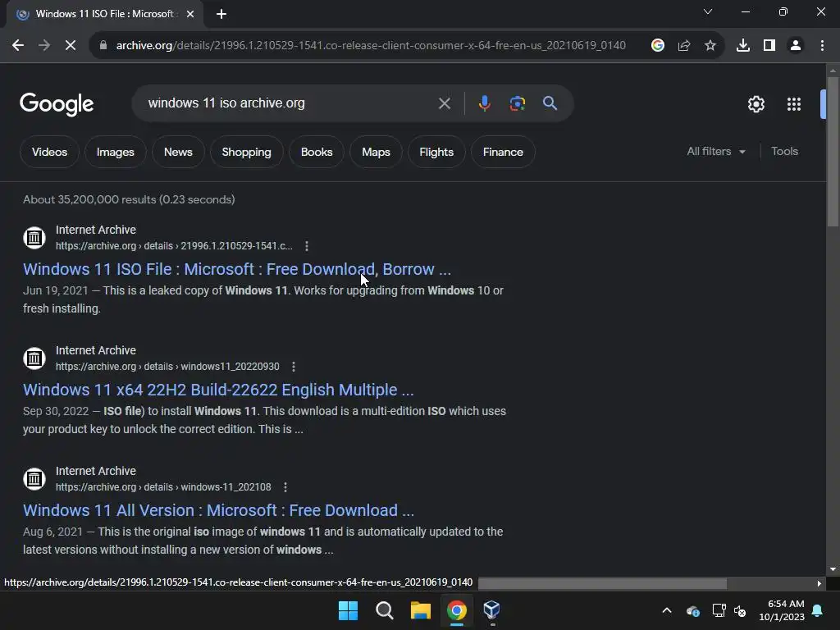Open Google quick settings gear
Screen dimensions: 840x630
pyautogui.click(x=756, y=104)
